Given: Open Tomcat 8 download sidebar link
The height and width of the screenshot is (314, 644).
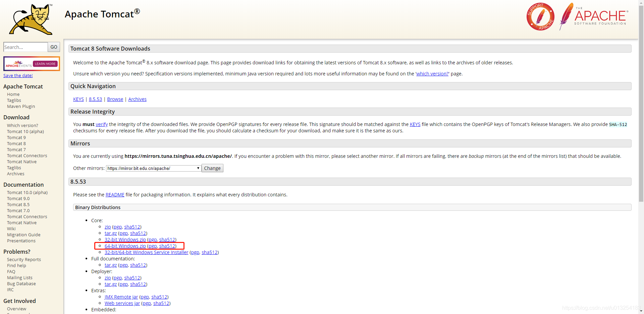Looking at the screenshot, I should pos(16,144).
